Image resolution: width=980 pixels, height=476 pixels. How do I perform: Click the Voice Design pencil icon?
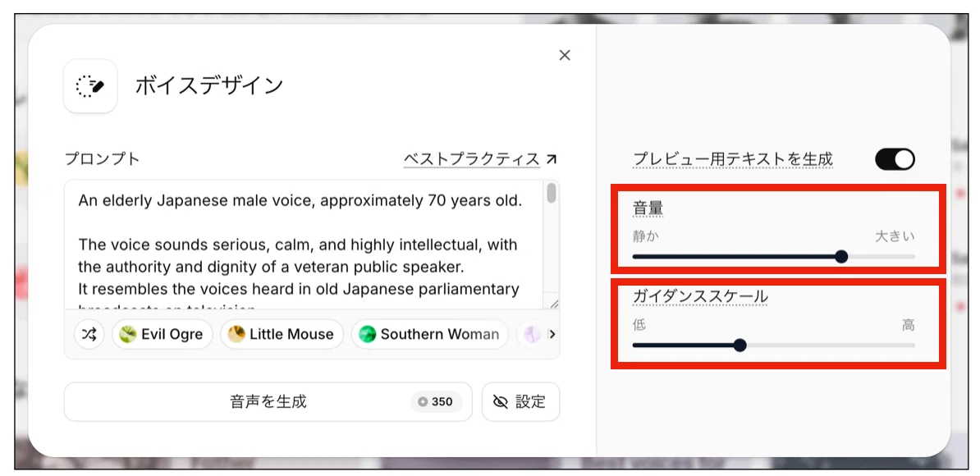pyautogui.click(x=90, y=86)
